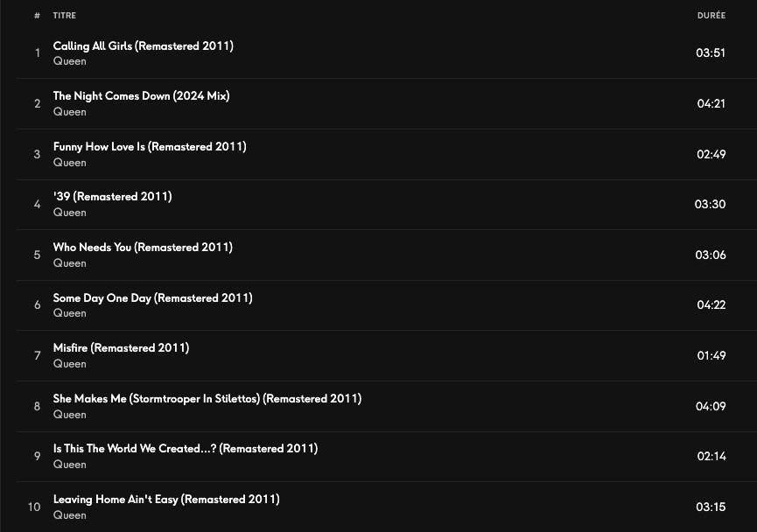This screenshot has height=532, width=757.
Task: Click the DURÉE column header
Action: click(711, 16)
